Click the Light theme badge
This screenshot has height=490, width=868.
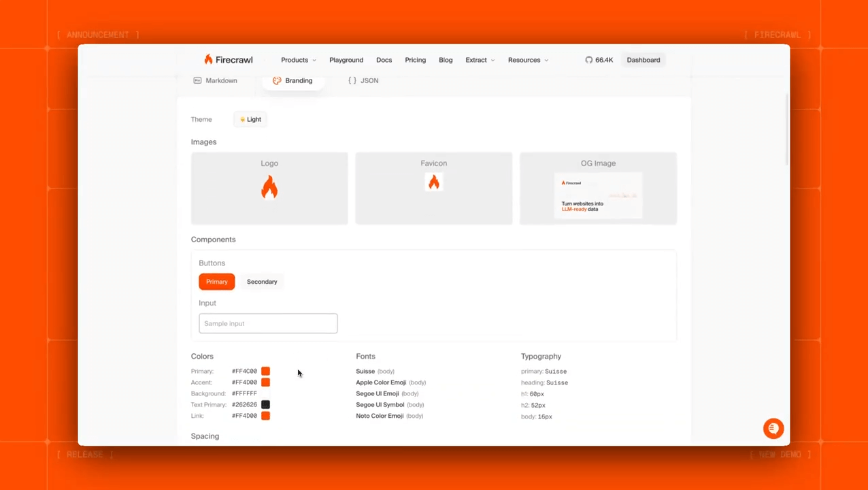(x=250, y=119)
